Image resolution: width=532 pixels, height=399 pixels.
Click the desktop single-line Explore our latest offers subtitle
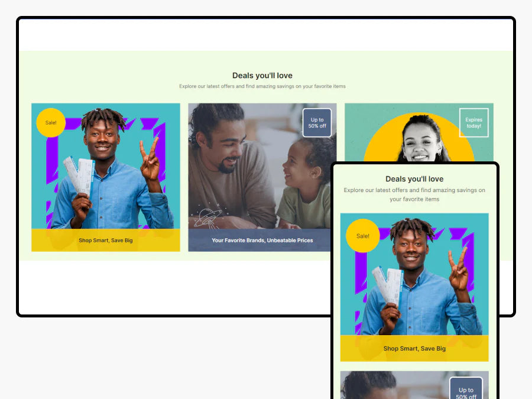click(262, 86)
